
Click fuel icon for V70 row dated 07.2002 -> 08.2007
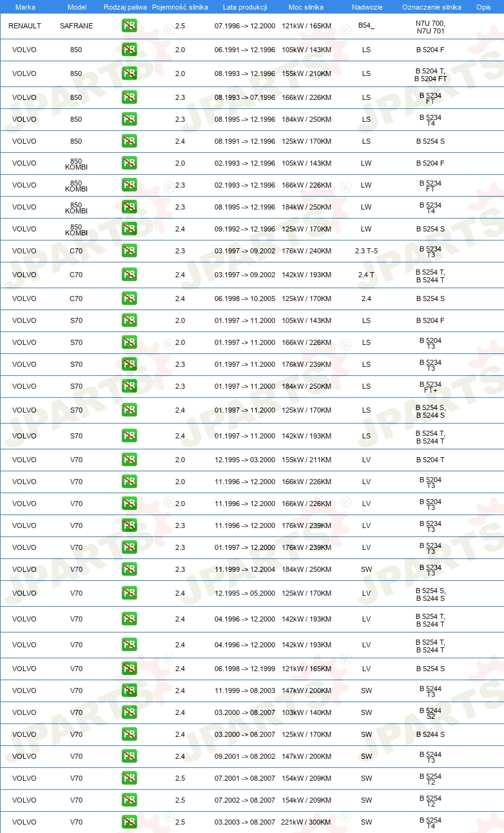[x=129, y=800]
